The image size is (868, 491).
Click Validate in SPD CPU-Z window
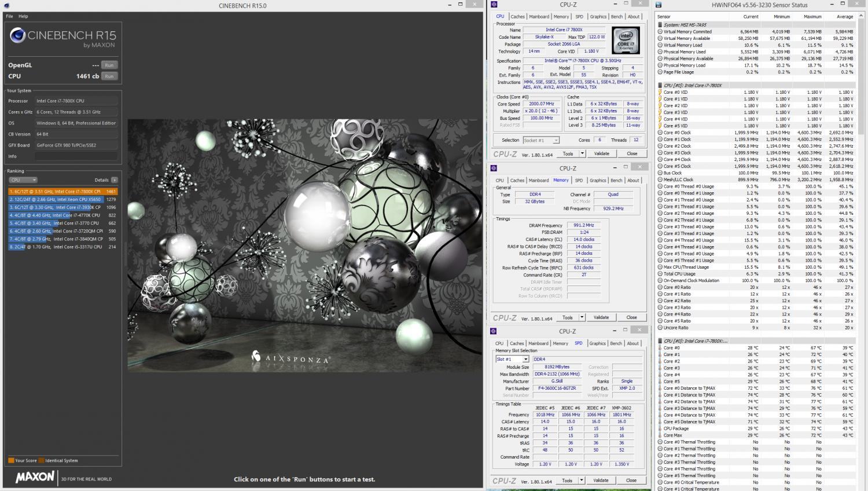(x=601, y=480)
